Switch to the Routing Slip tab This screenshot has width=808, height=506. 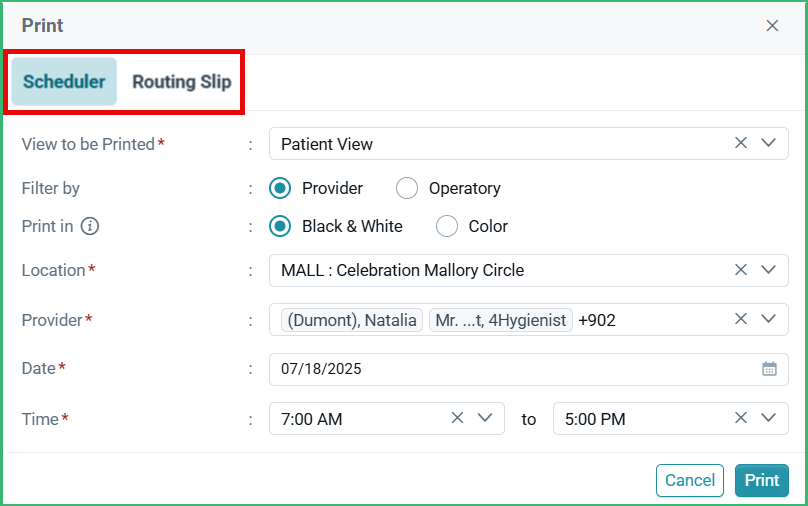pyautogui.click(x=181, y=82)
